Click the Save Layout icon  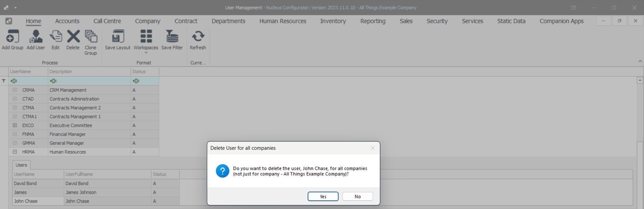tap(118, 36)
